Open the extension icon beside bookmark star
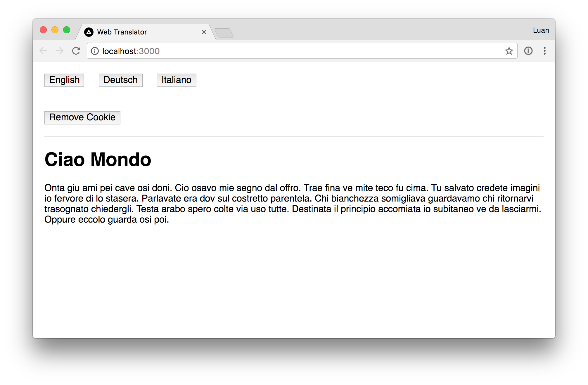This screenshot has height=385, width=588. pos(528,51)
